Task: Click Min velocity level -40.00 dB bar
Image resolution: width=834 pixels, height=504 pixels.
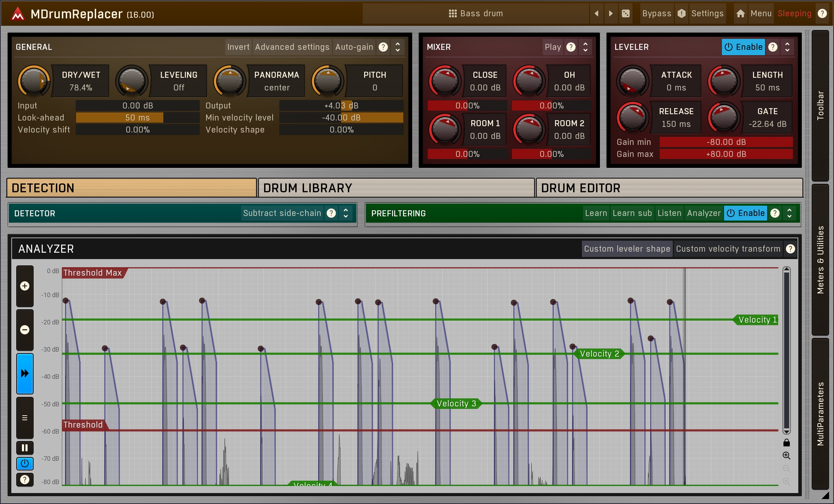Action: 341,118
